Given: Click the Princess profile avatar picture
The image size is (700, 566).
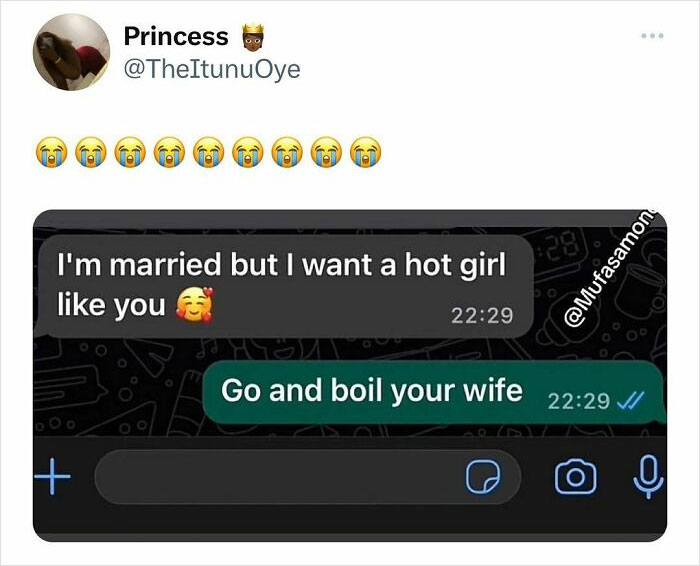Looking at the screenshot, I should (71, 52).
